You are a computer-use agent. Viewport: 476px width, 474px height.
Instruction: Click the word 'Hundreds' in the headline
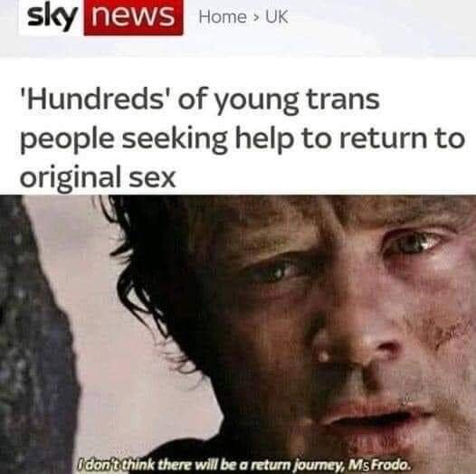pyautogui.click(x=96, y=99)
